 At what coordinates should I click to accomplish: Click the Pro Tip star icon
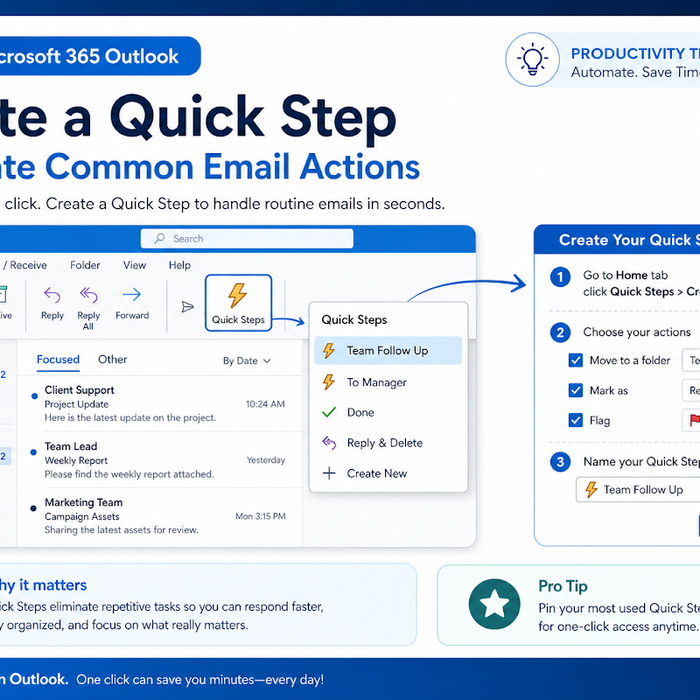(x=494, y=604)
